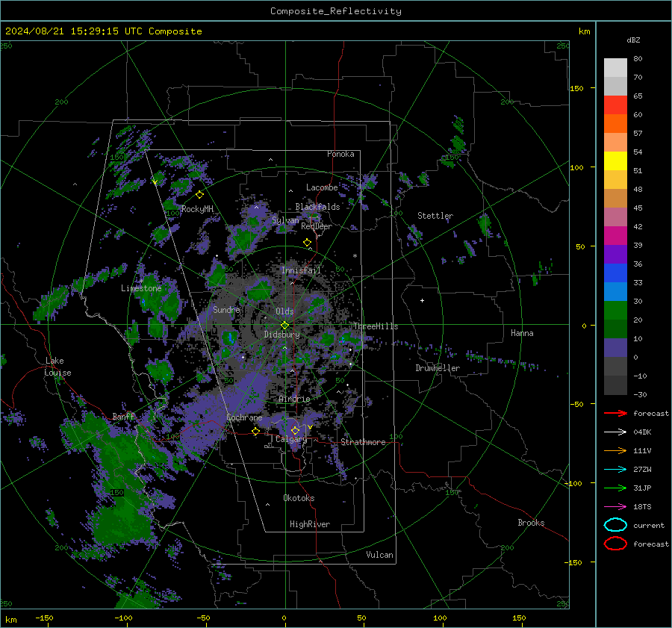
Task: Click the blue 36 dBZ color swatch
Action: (x=615, y=273)
